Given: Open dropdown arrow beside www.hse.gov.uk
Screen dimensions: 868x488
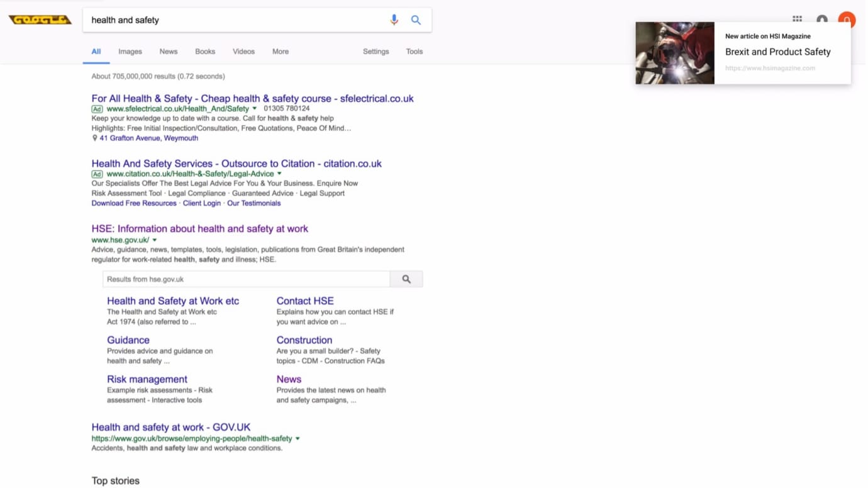Looking at the screenshot, I should click(x=155, y=240).
